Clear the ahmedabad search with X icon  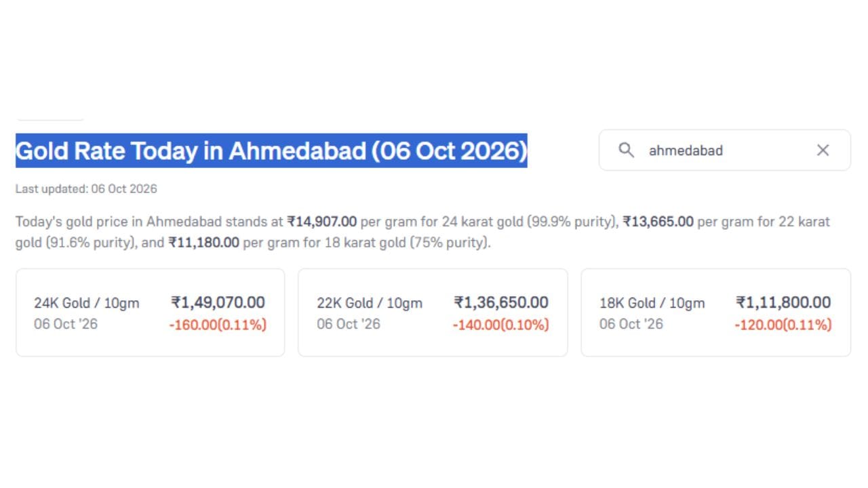(823, 150)
